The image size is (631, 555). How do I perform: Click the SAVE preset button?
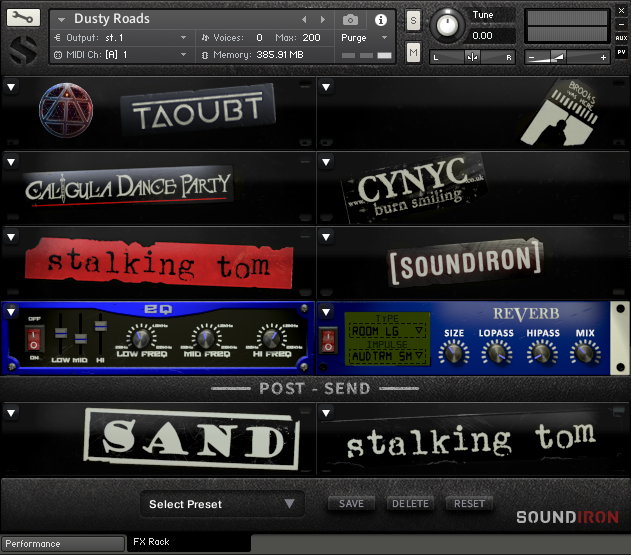click(351, 504)
